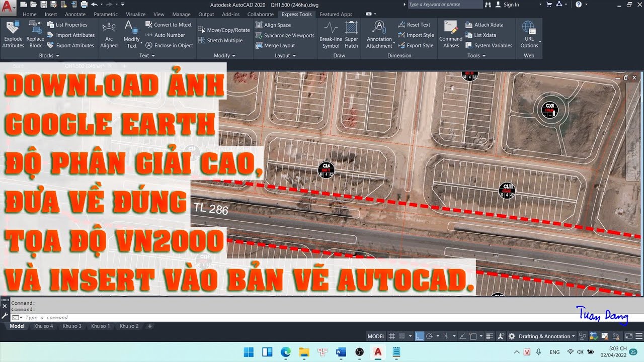This screenshot has width=644, height=362.
Task: Click Attach Xdata in the Tools panel
Action: [484, 25]
